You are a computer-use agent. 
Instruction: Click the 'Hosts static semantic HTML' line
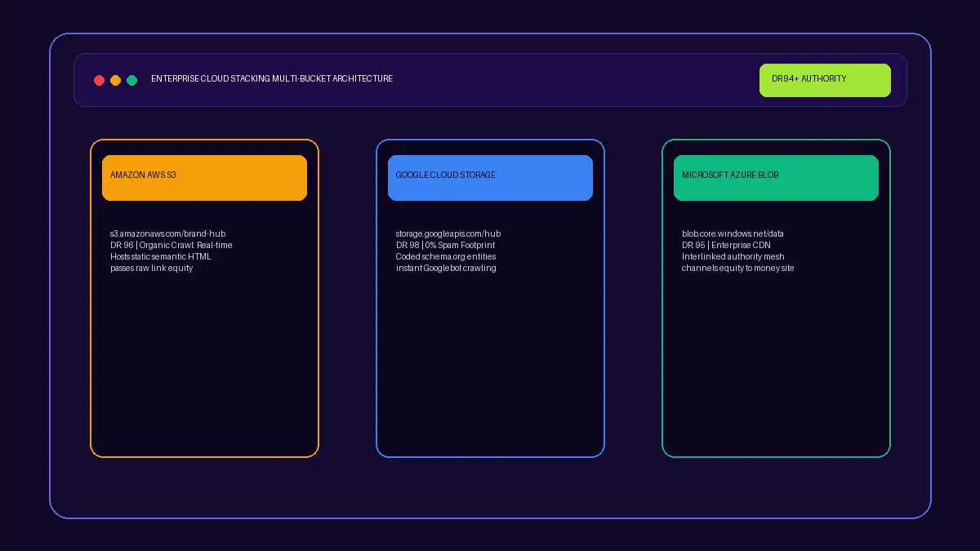coord(161,256)
